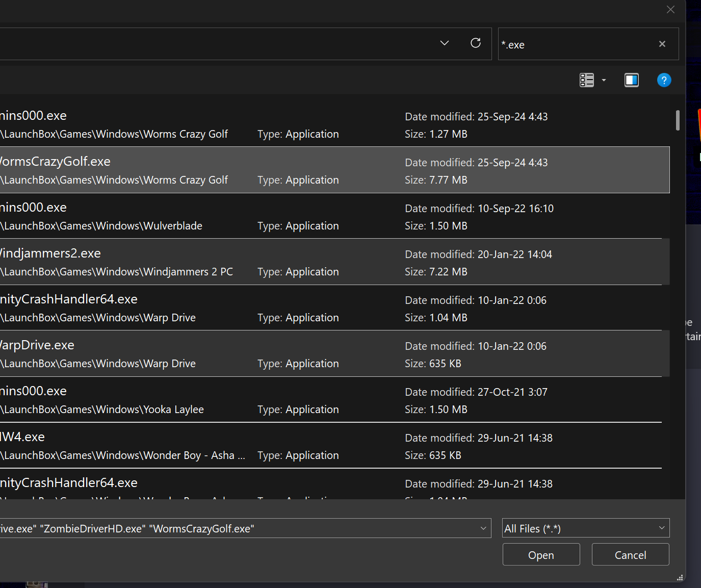Click Wonder Boy - Asha path text
Image resolution: width=701 pixels, height=588 pixels.
click(x=122, y=455)
